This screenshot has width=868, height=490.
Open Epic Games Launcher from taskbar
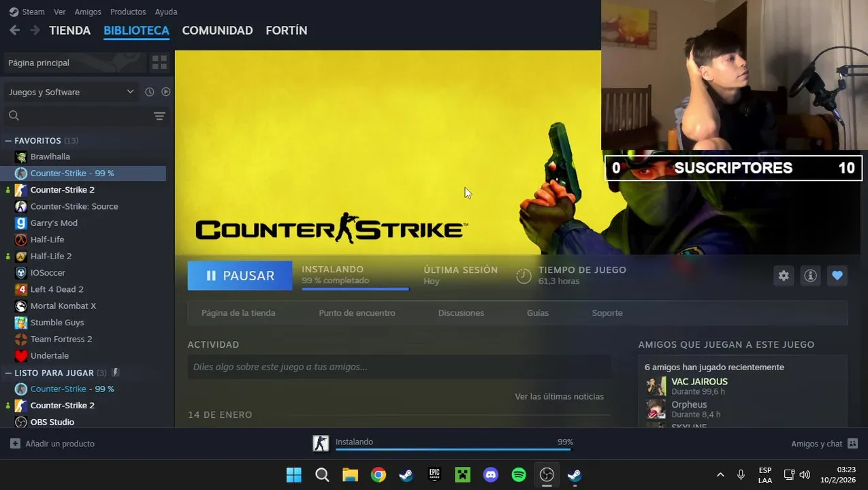point(434,475)
